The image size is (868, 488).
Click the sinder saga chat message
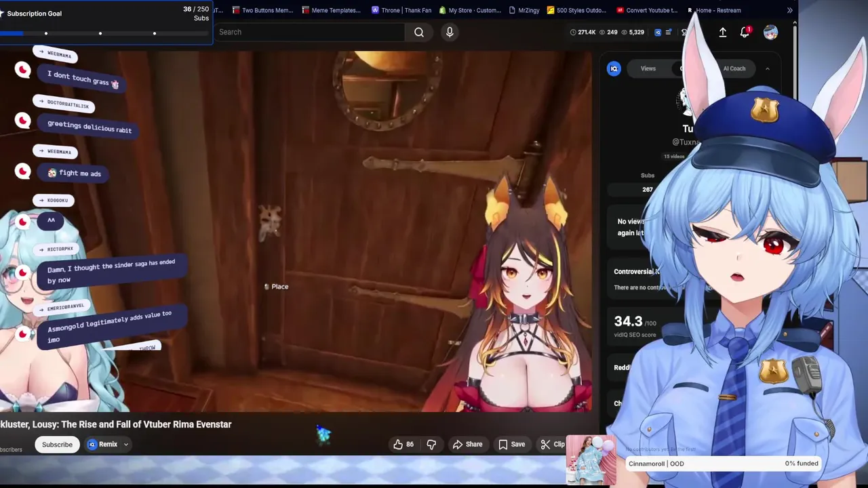coord(111,271)
